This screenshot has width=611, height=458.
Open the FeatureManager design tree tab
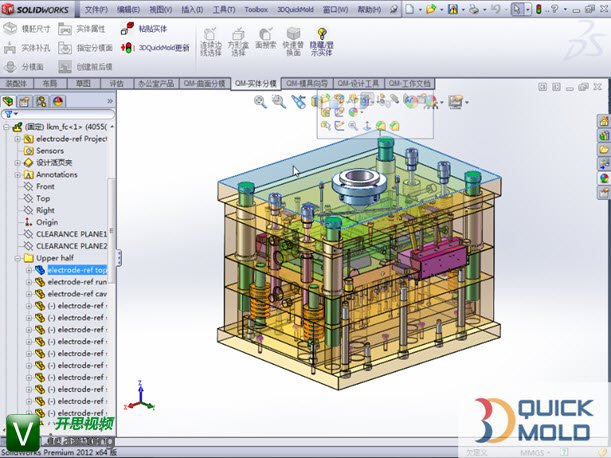pos(11,101)
